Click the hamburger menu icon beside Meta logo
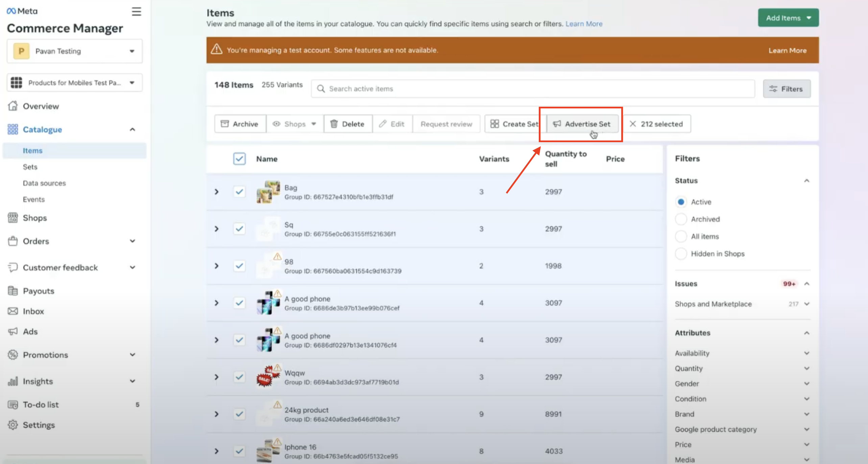The height and width of the screenshot is (464, 868). click(x=136, y=11)
